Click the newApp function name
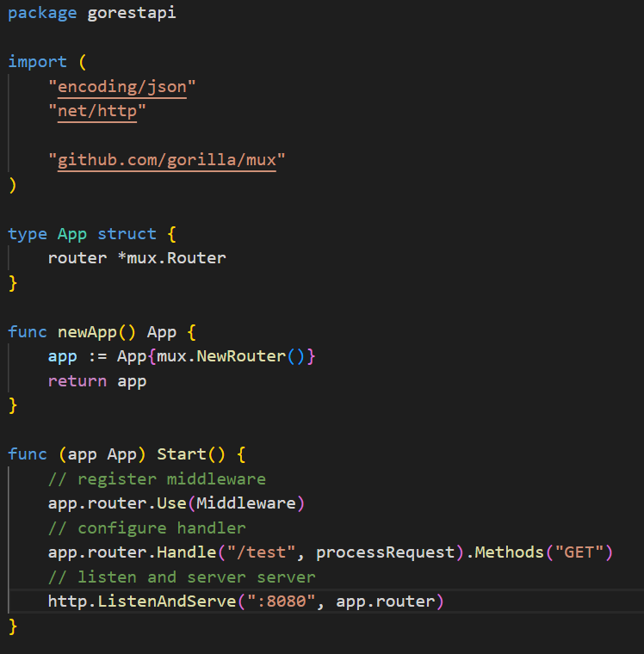Viewport: 644px width, 654px height. coord(87,332)
